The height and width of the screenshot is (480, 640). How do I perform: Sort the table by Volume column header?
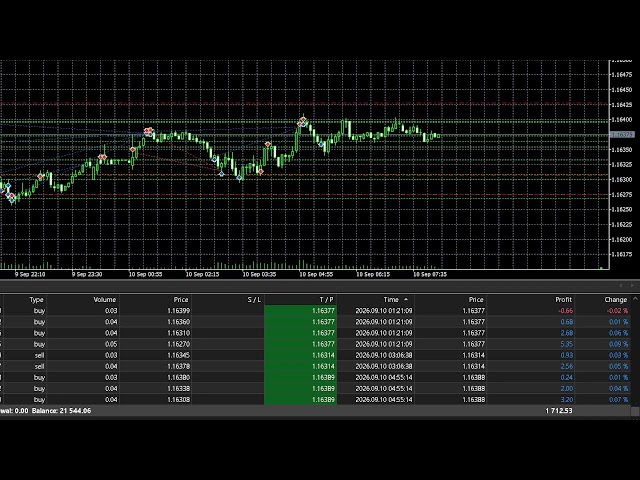pyautogui.click(x=105, y=300)
